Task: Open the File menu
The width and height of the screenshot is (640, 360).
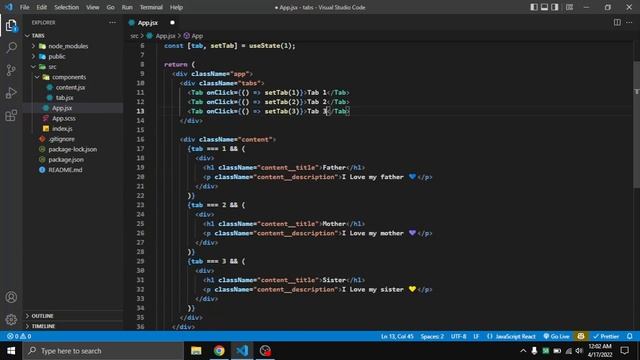Action: click(x=24, y=7)
